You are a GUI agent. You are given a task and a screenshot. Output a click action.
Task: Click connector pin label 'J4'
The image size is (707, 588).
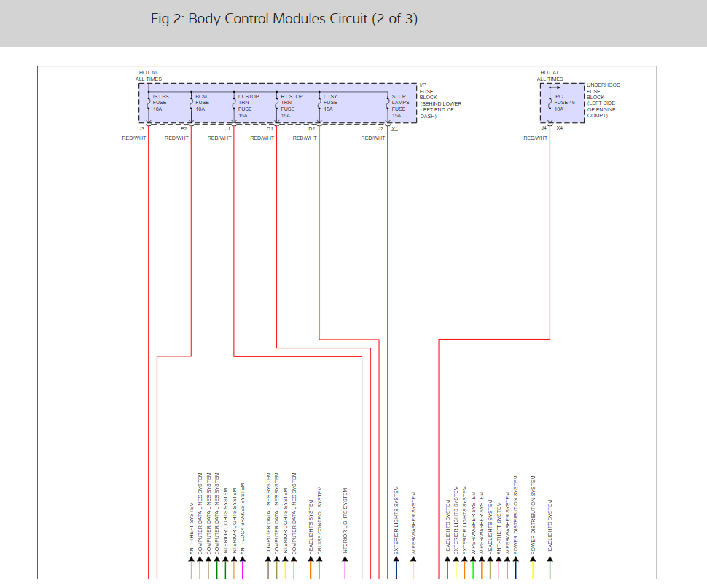(x=544, y=128)
